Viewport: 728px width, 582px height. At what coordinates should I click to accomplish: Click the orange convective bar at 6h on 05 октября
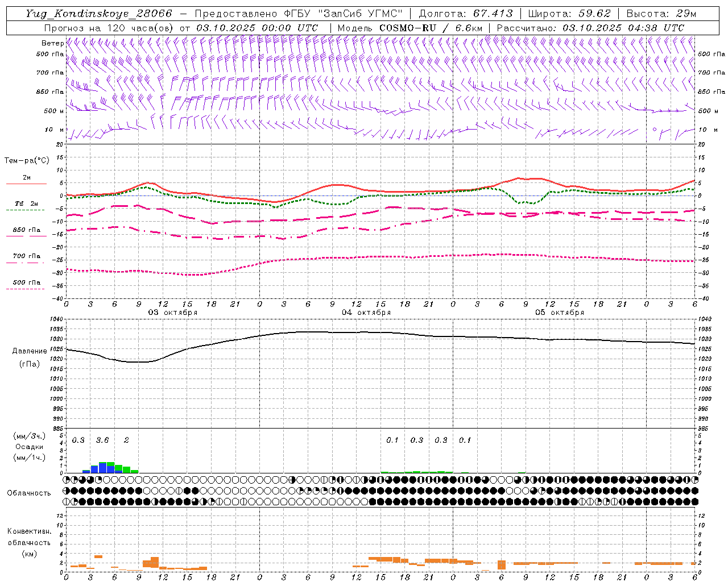tap(502, 565)
